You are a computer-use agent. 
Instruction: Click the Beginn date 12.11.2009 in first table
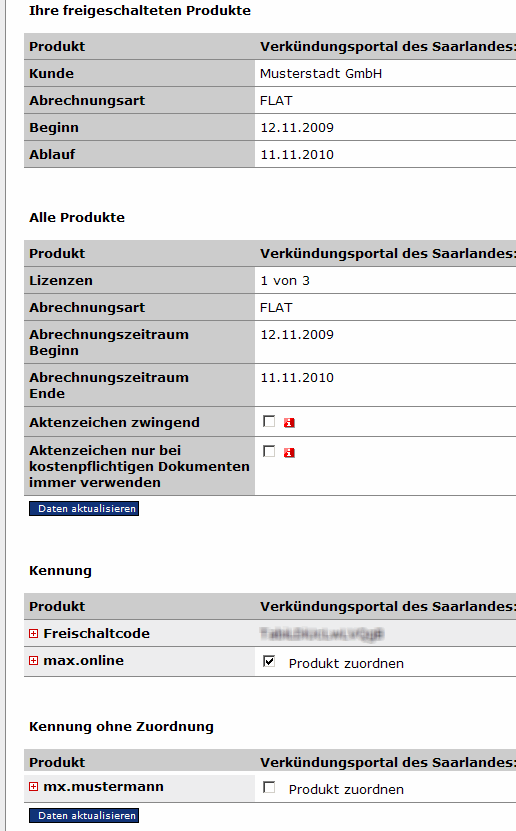297,128
